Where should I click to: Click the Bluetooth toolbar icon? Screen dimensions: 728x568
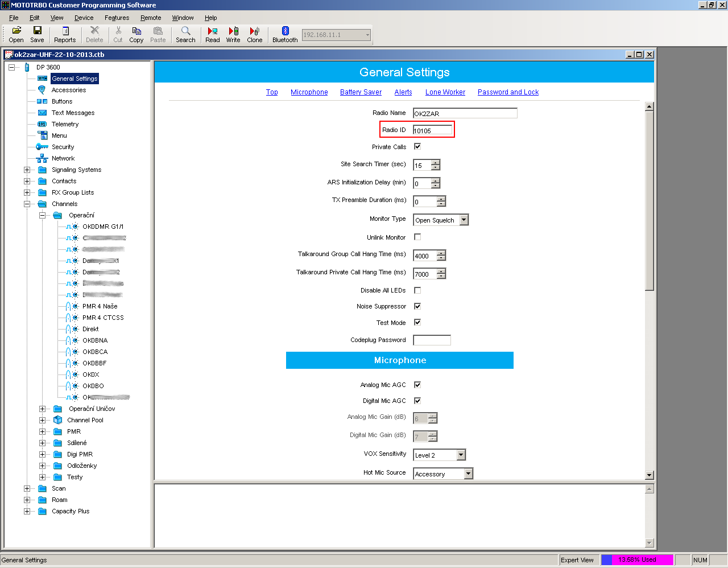tap(285, 34)
